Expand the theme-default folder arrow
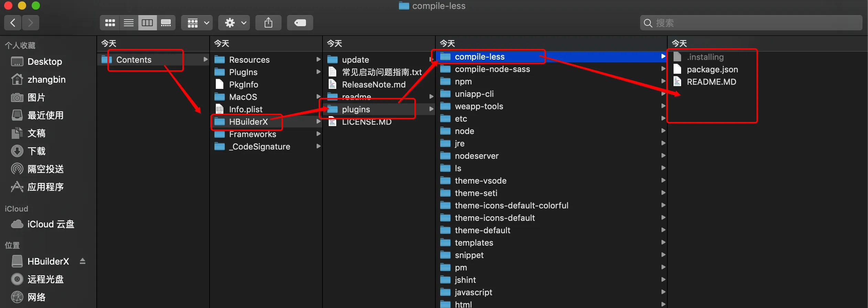 click(x=663, y=230)
